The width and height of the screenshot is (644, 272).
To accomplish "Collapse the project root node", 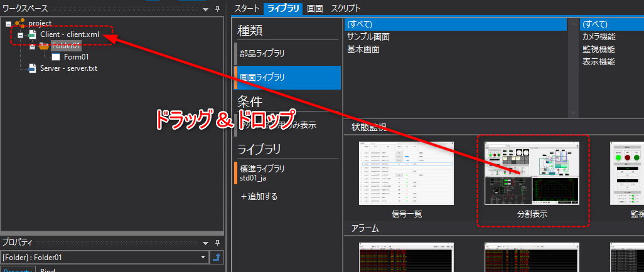I will pyautogui.click(x=8, y=23).
